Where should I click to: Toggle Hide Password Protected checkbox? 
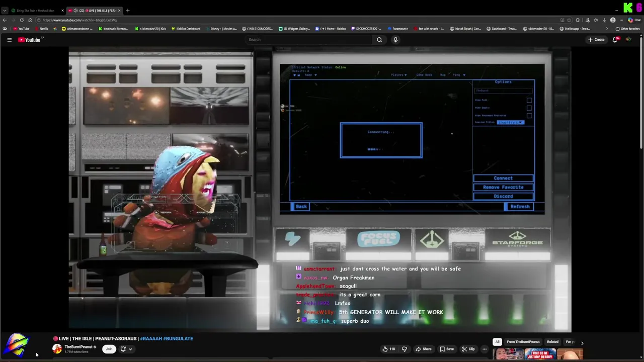click(529, 115)
